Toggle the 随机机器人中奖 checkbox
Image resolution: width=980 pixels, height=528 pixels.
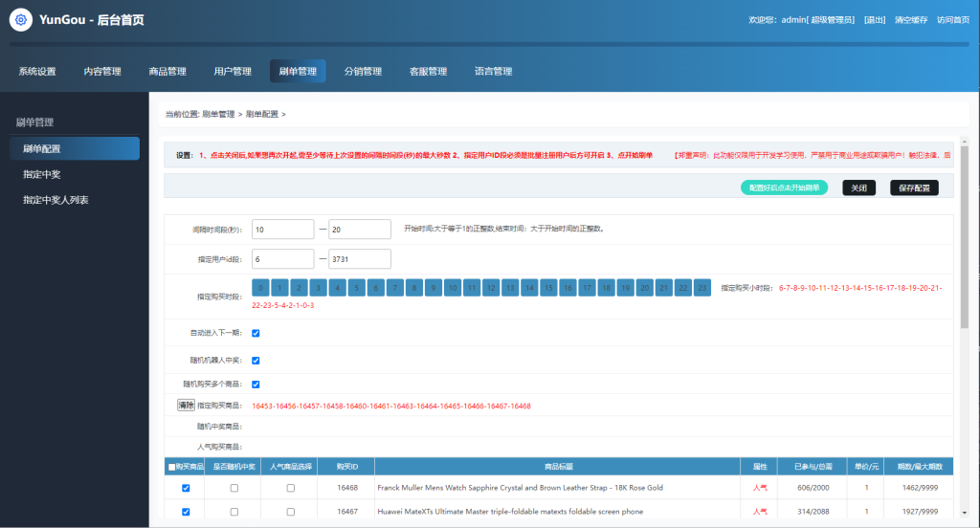(256, 361)
